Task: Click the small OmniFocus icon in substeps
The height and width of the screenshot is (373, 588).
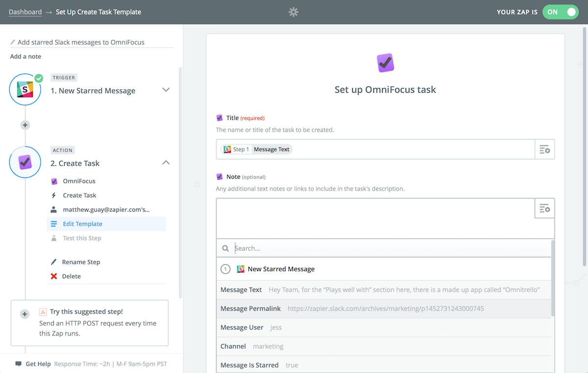Action: [54, 181]
